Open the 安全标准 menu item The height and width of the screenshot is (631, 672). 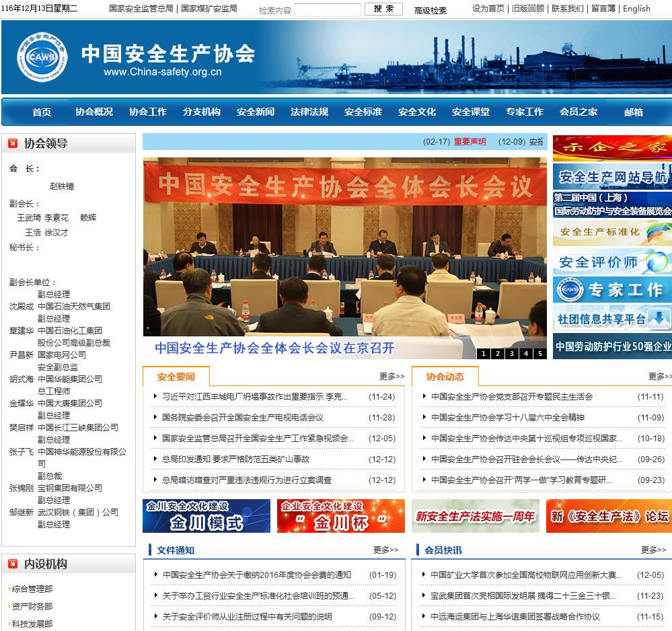(363, 112)
